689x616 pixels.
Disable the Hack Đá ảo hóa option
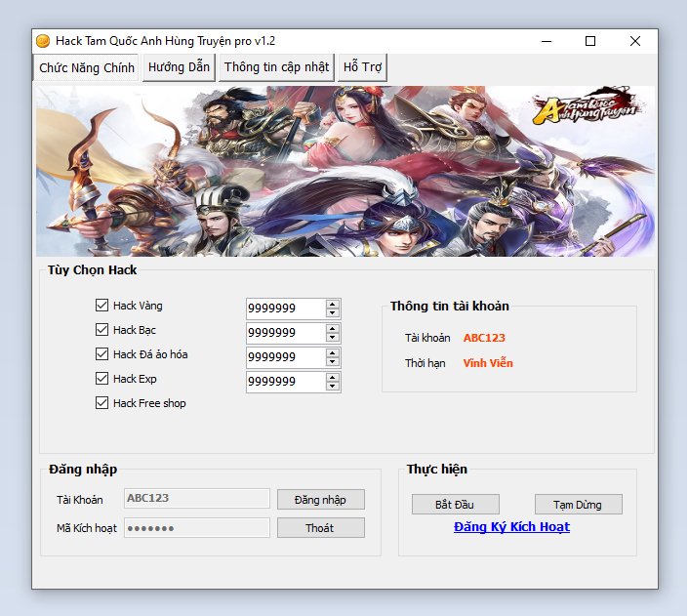[x=102, y=354]
